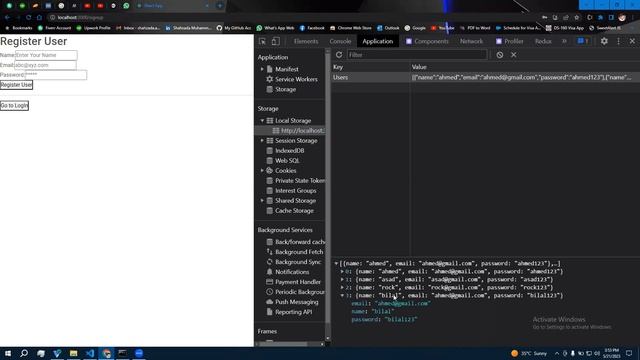This screenshot has height=360, width=640.
Task: Open Background Sync service
Action: click(x=298, y=262)
